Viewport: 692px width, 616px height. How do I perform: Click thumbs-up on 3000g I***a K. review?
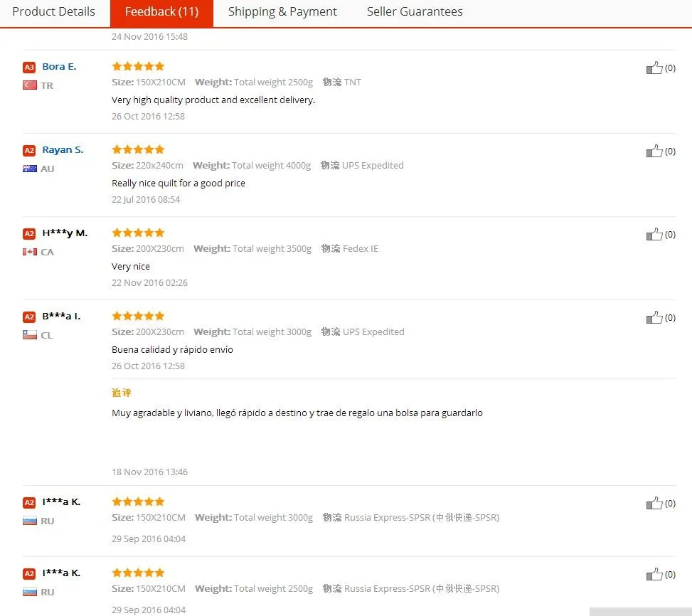tap(654, 504)
